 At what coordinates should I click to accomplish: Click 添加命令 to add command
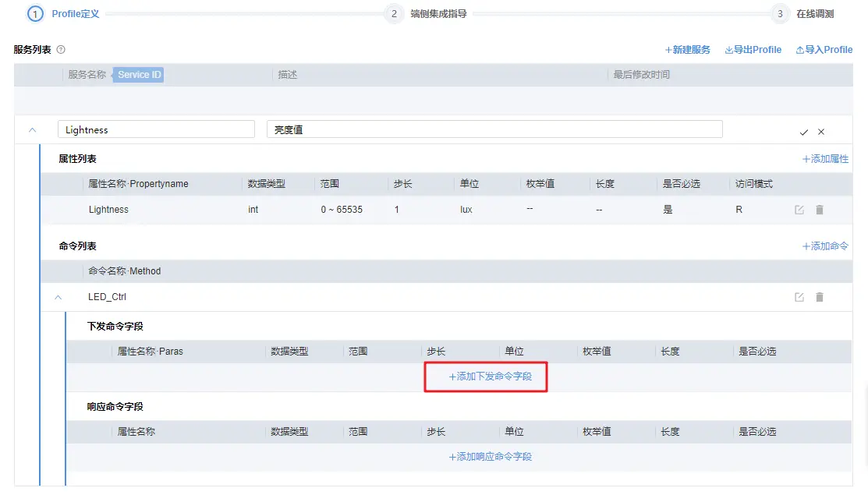825,246
